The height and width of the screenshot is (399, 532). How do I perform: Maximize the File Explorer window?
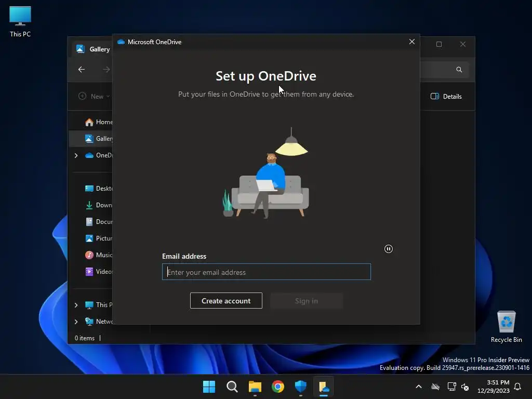pos(439,44)
